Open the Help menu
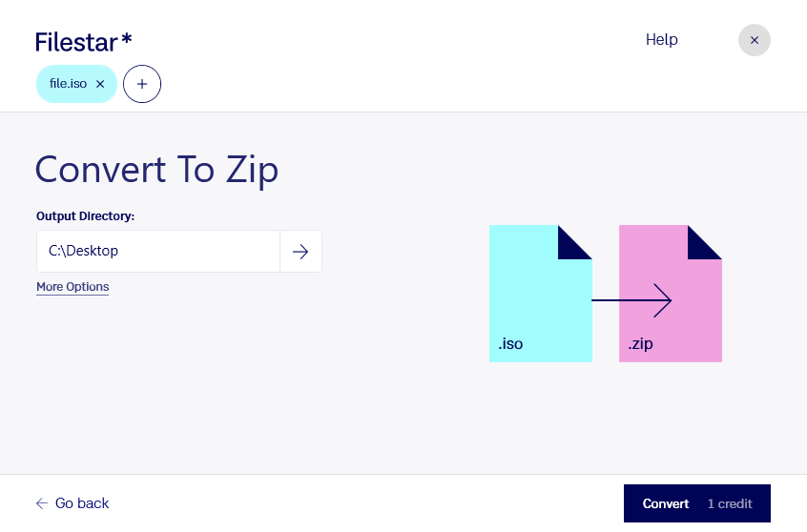The width and height of the screenshot is (807, 532). click(661, 40)
